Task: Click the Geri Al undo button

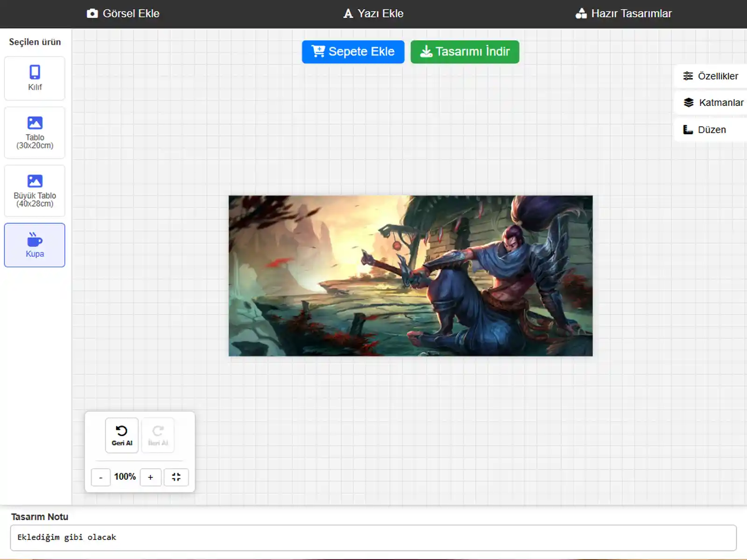Action: tap(122, 435)
